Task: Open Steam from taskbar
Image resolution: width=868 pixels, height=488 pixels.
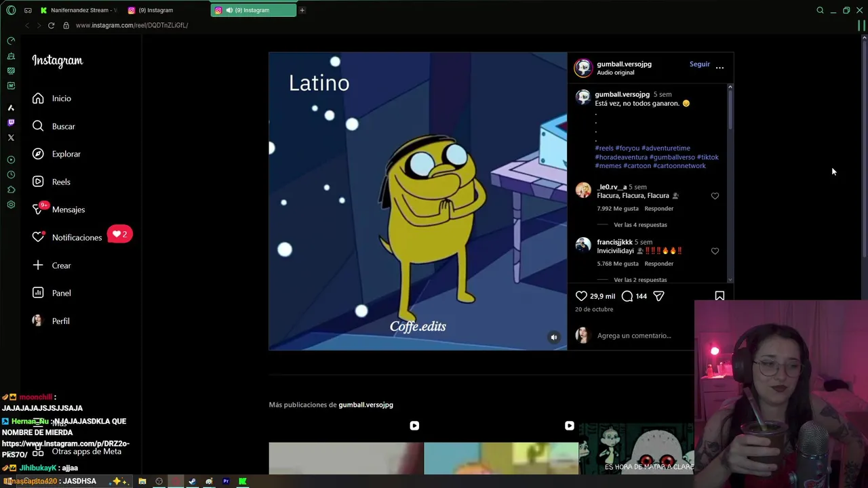Action: [193, 481]
